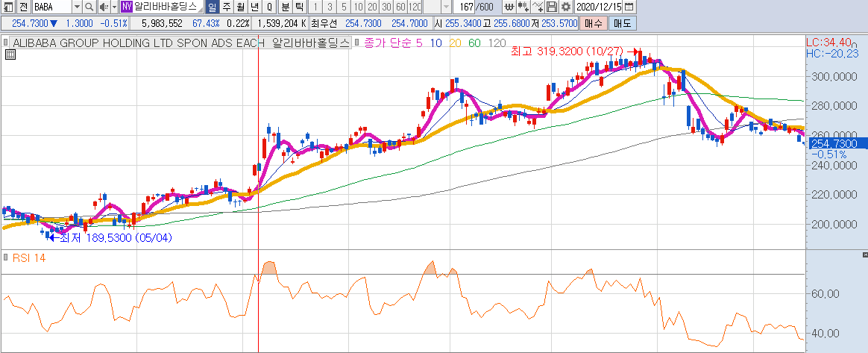
Task: Click the RSI 14 indicator label
Action: (28, 257)
